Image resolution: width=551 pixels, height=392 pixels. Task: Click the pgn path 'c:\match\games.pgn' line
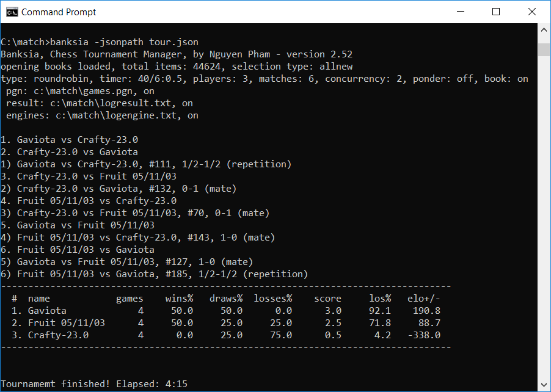click(x=80, y=91)
